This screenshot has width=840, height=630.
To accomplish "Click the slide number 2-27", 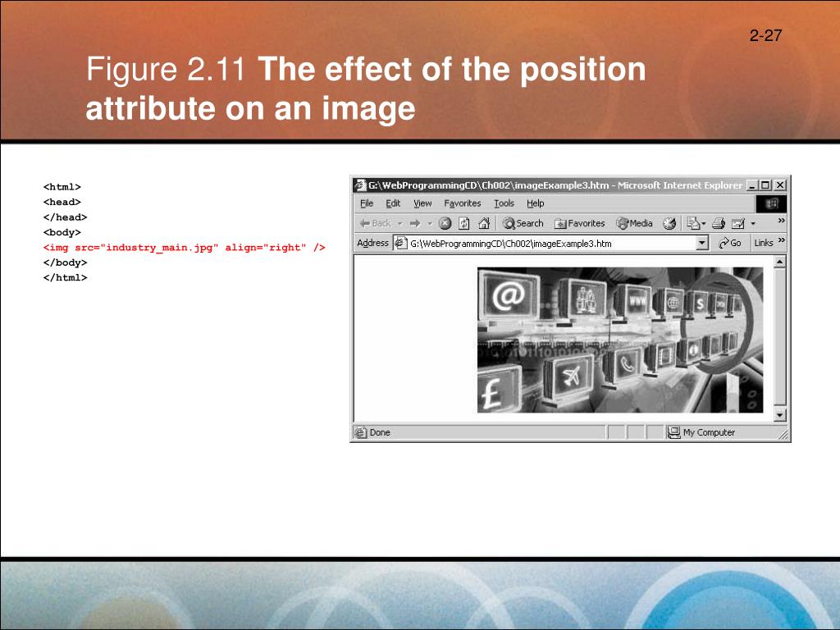I will [765, 35].
